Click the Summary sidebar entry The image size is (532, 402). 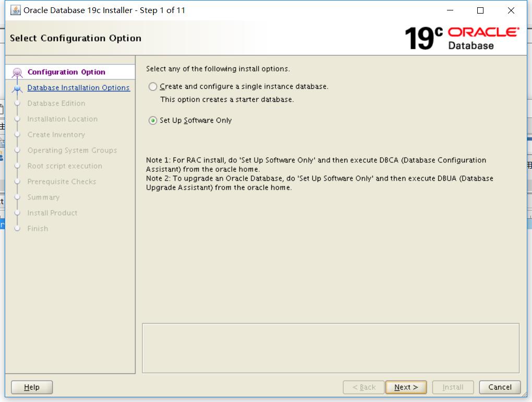point(43,197)
